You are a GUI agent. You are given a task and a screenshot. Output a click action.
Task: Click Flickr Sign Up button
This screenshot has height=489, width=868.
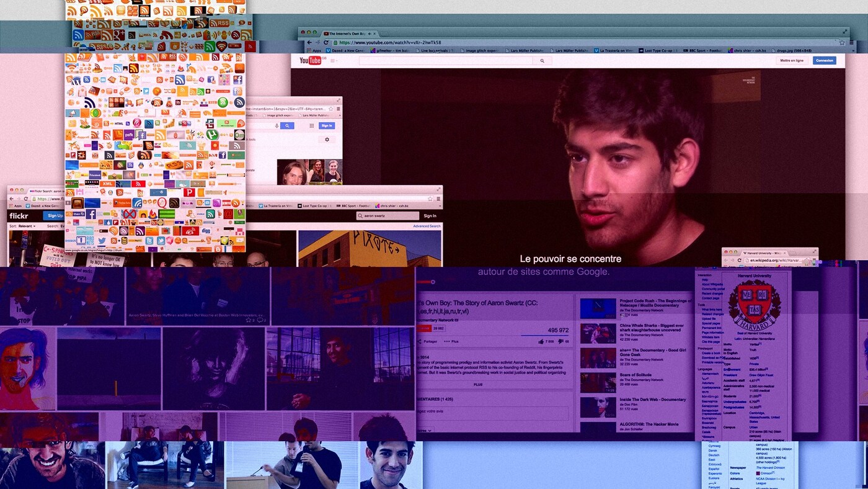pyautogui.click(x=55, y=215)
